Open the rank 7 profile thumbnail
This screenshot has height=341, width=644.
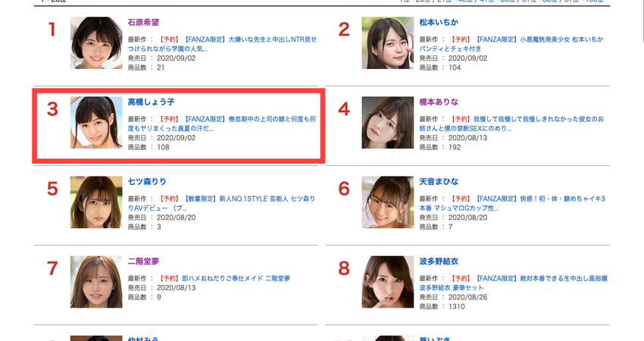[x=96, y=282]
